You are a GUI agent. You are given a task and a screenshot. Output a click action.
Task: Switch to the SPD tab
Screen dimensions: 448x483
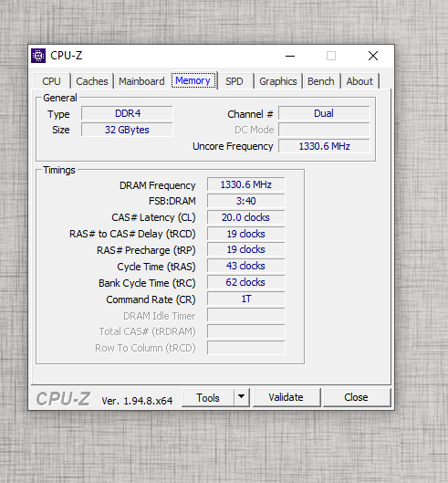coord(234,81)
